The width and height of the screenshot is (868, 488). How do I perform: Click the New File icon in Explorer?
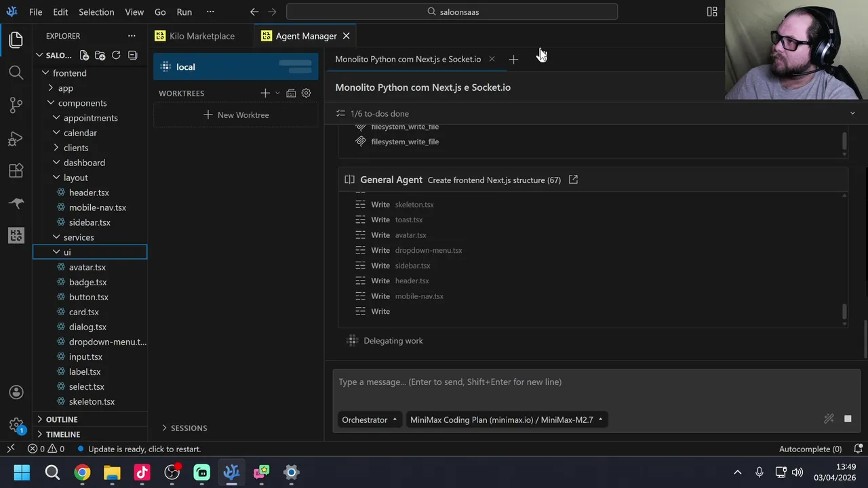[x=84, y=56]
